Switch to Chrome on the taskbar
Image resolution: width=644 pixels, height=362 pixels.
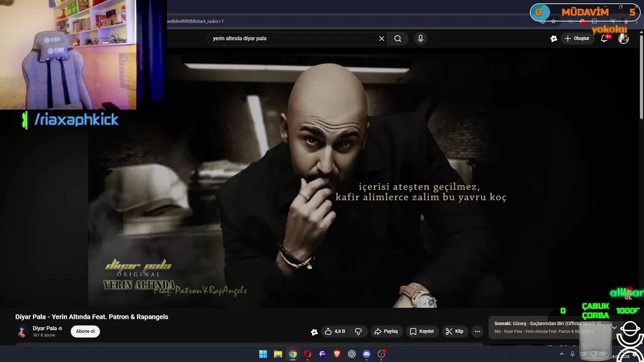pyautogui.click(x=293, y=354)
